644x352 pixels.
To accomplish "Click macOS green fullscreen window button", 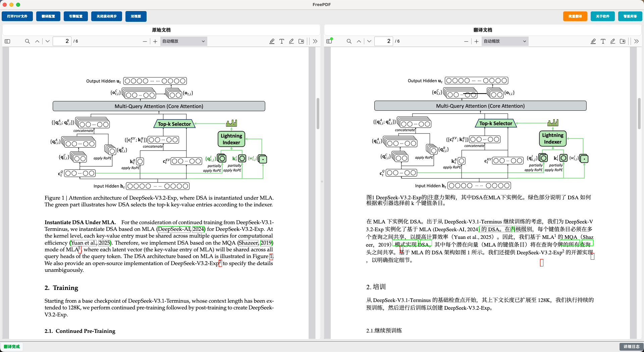I will [18, 5].
